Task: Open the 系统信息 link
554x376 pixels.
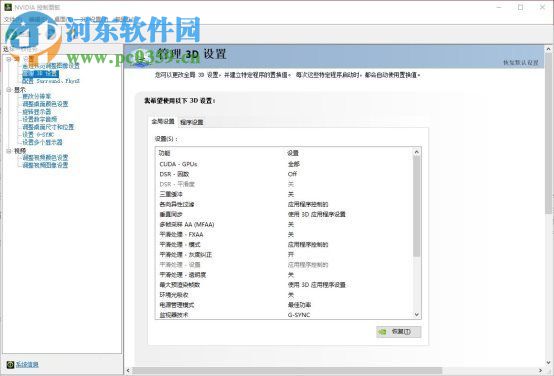Action: 27,364
